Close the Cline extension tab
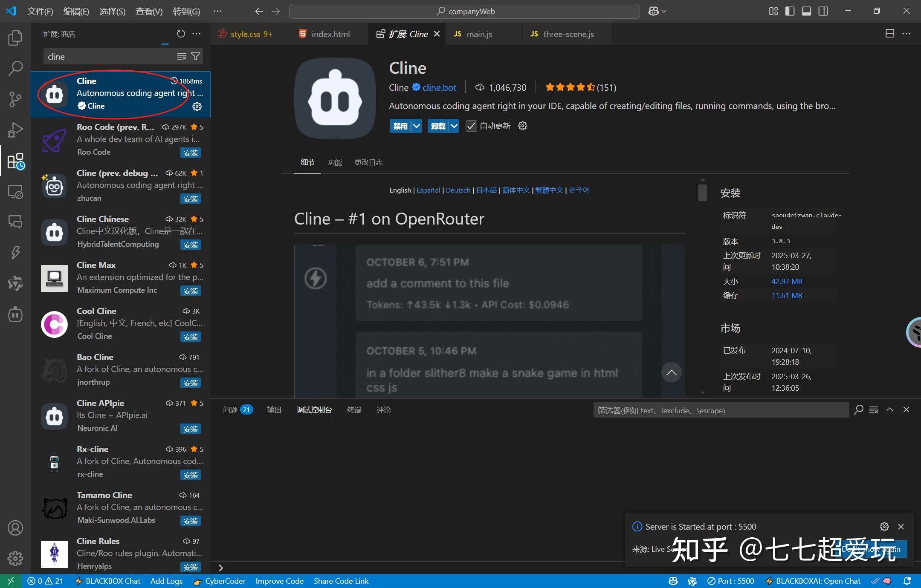921x588 pixels. point(437,34)
